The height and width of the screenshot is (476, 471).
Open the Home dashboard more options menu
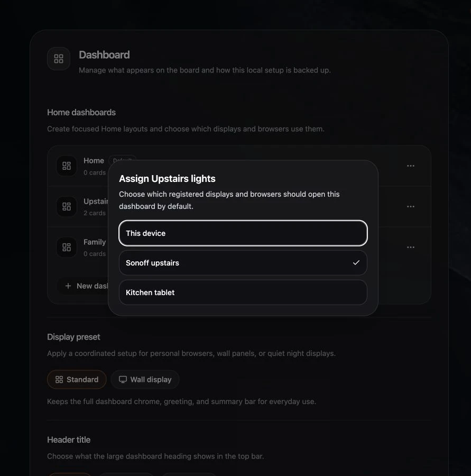(x=411, y=166)
